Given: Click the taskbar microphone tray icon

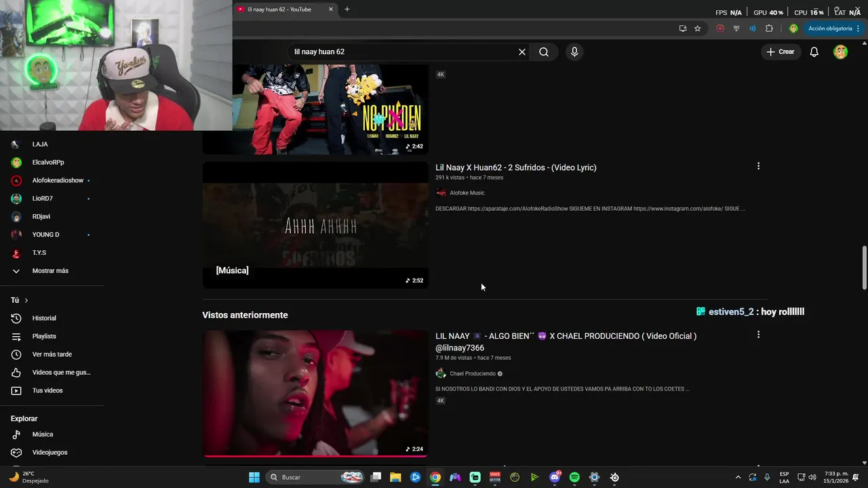Looking at the screenshot, I should tap(767, 477).
